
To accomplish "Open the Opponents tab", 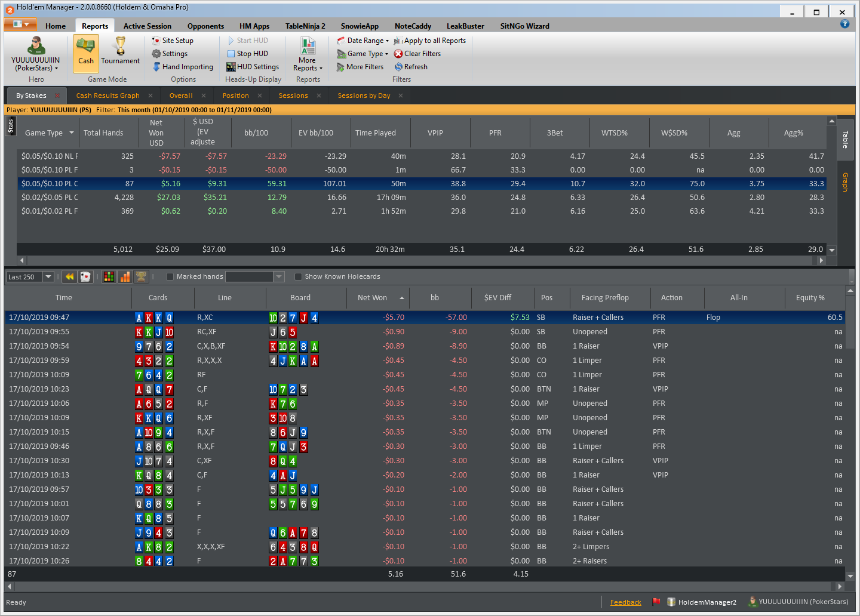I will click(205, 26).
